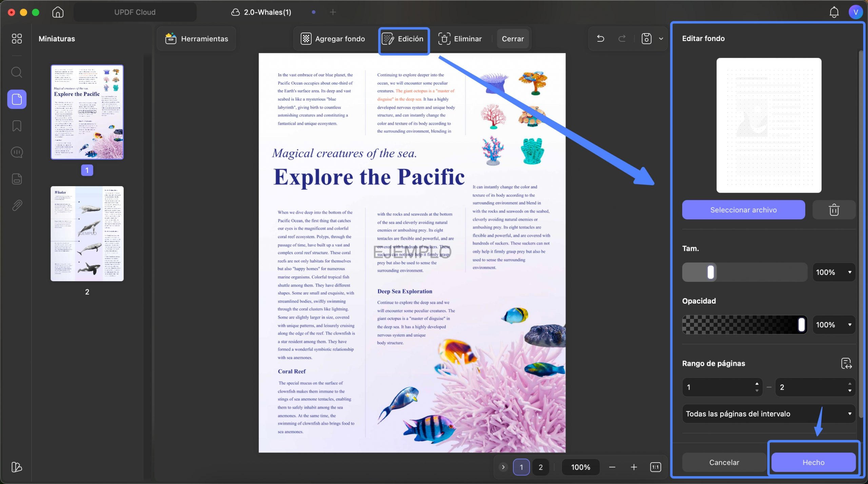Expand the Tam. 100% dropdown
Screen dimensions: 868x484
click(x=834, y=272)
